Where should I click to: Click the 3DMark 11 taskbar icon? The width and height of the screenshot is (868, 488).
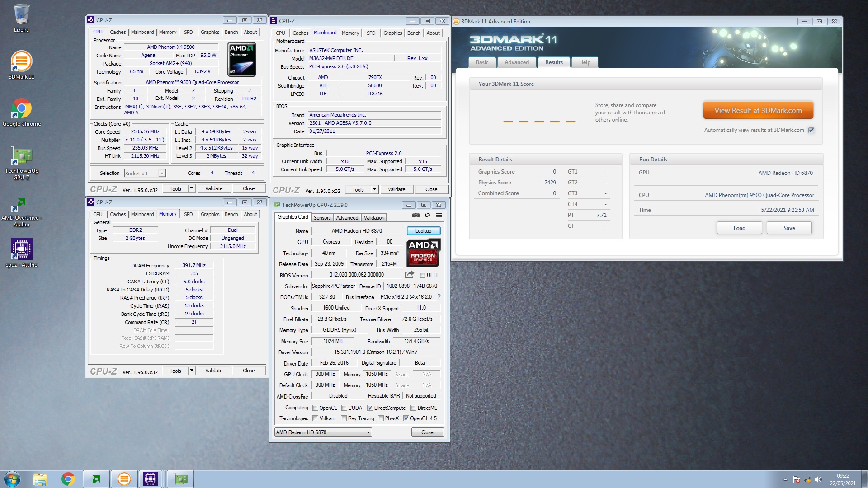coord(124,479)
